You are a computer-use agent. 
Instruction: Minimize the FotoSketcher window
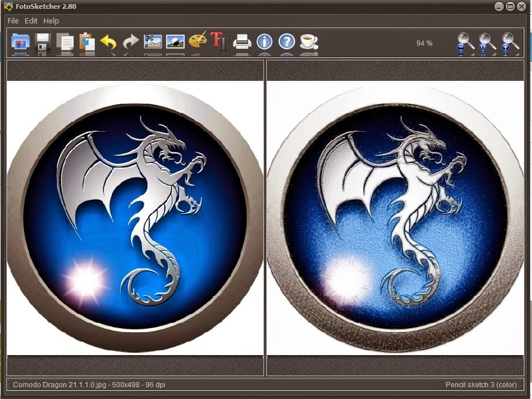499,6
